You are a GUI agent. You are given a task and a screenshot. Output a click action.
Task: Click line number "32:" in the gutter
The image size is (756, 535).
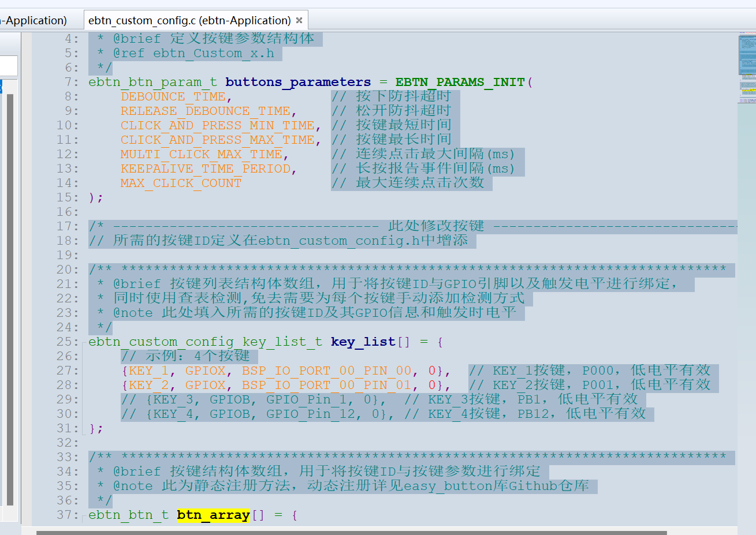click(68, 443)
